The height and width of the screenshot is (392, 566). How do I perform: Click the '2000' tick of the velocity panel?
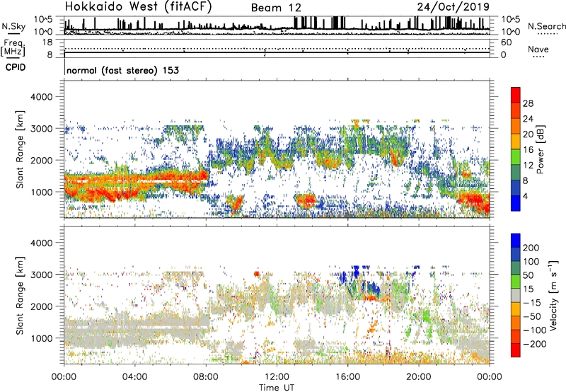41,306
